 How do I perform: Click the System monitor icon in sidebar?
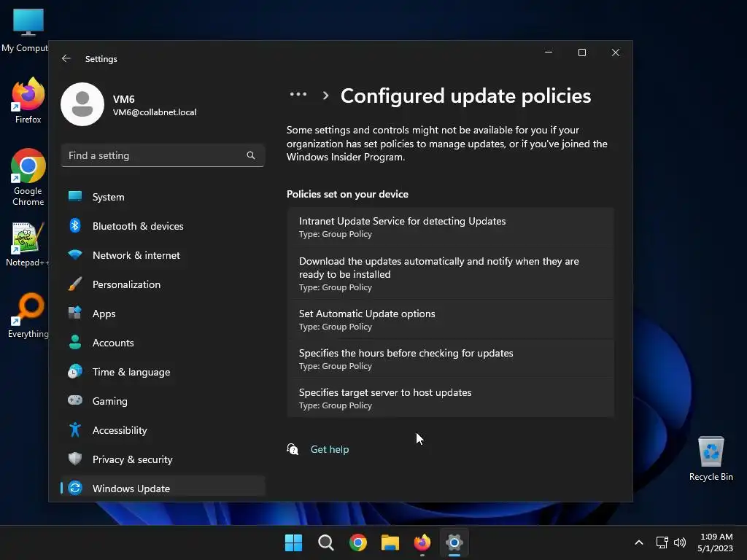tap(75, 196)
